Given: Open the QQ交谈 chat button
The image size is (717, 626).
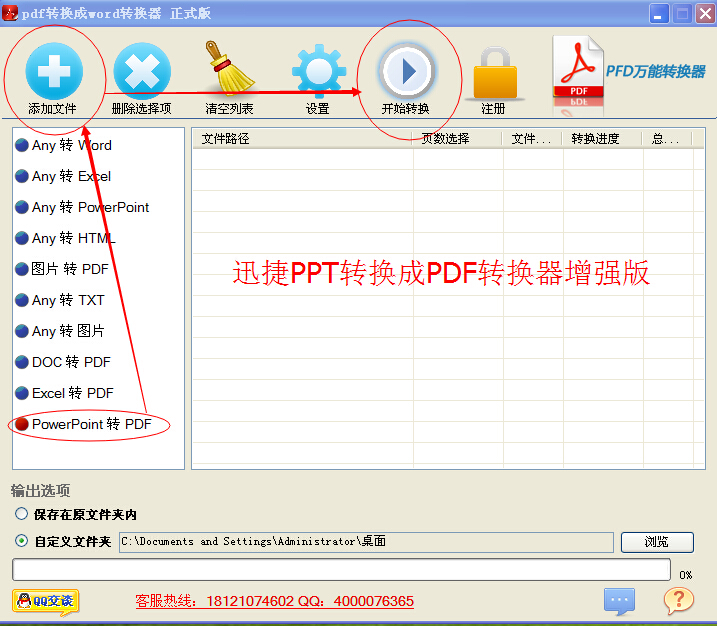Looking at the screenshot, I should (45, 601).
